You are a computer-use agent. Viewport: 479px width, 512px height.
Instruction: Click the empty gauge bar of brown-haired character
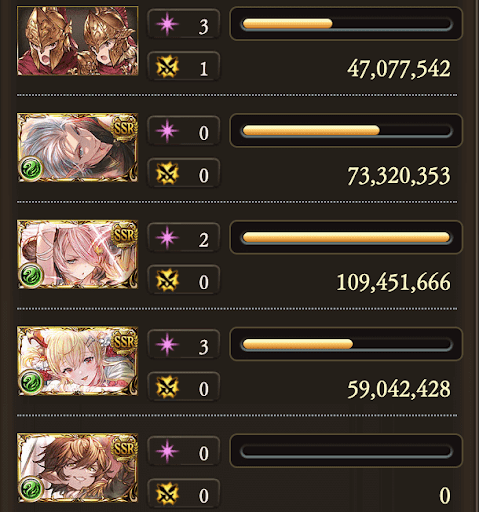click(346, 451)
